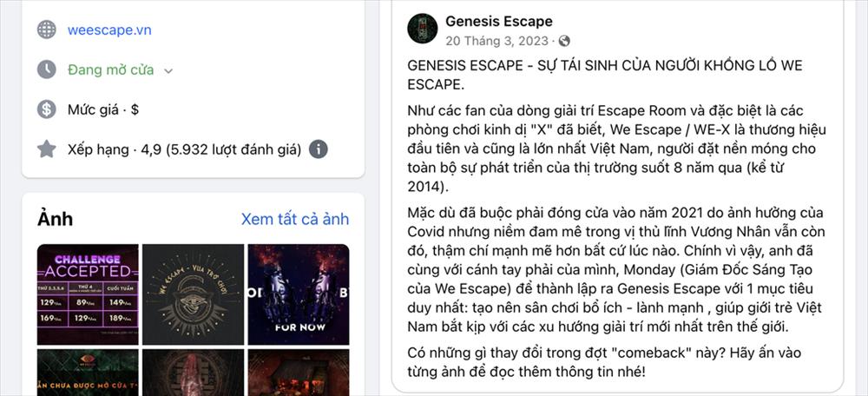Expand the Đang mở cửa hours chevron

point(169,71)
